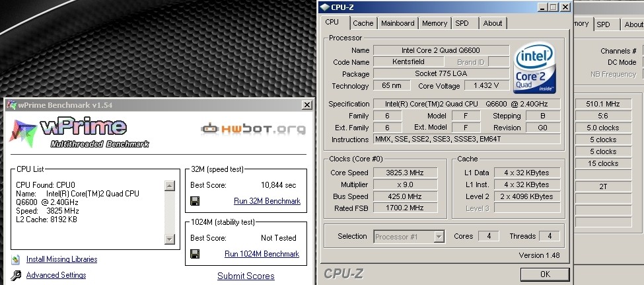Run the 1024M Benchmark
Screen dimensions: 644x285
pos(262,254)
